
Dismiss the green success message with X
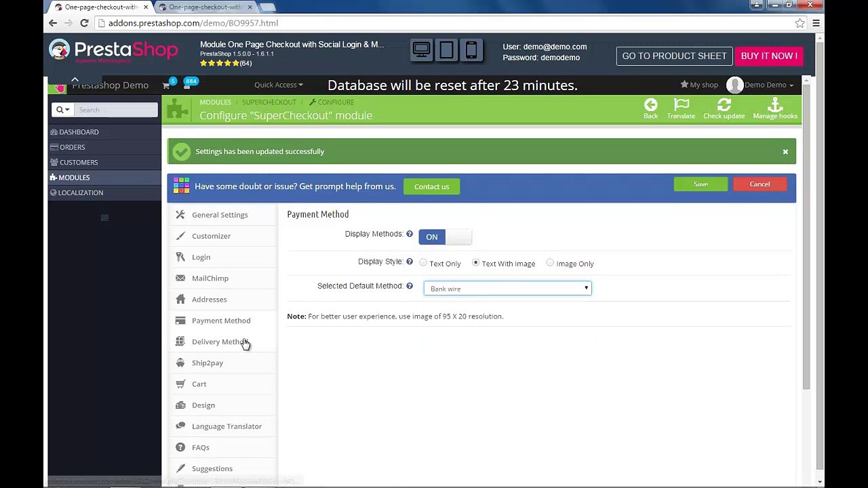point(785,152)
